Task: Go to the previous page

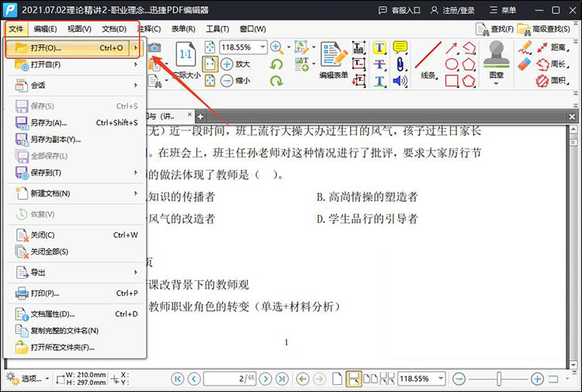Action: tap(194, 379)
